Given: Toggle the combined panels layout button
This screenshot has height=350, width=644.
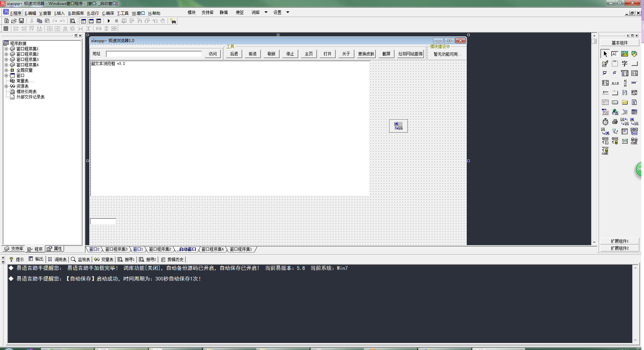Looking at the screenshot, I should pyautogui.click(x=99, y=21).
